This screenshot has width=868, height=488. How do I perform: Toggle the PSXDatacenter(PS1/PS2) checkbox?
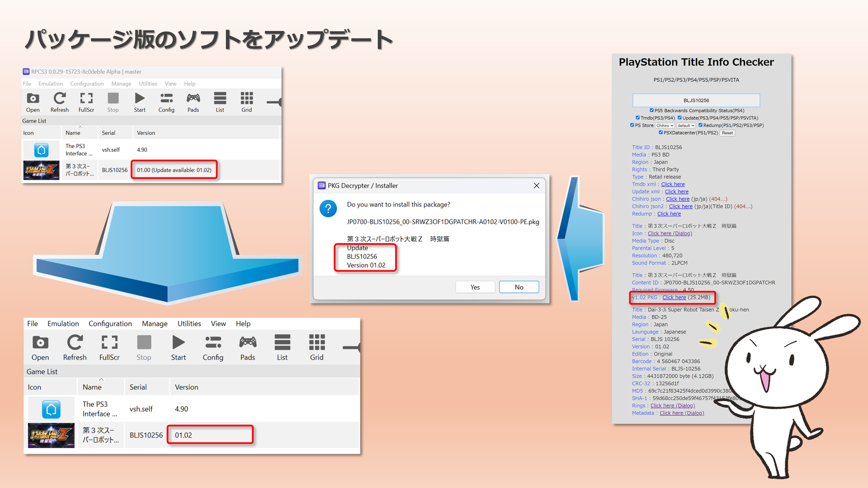pos(660,132)
